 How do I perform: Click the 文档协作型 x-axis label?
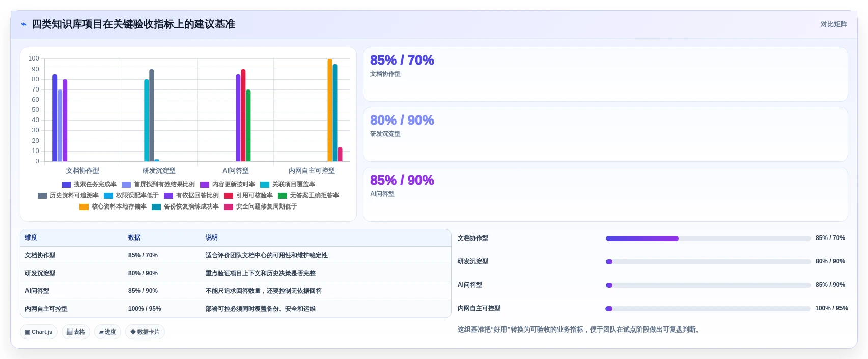click(82, 171)
